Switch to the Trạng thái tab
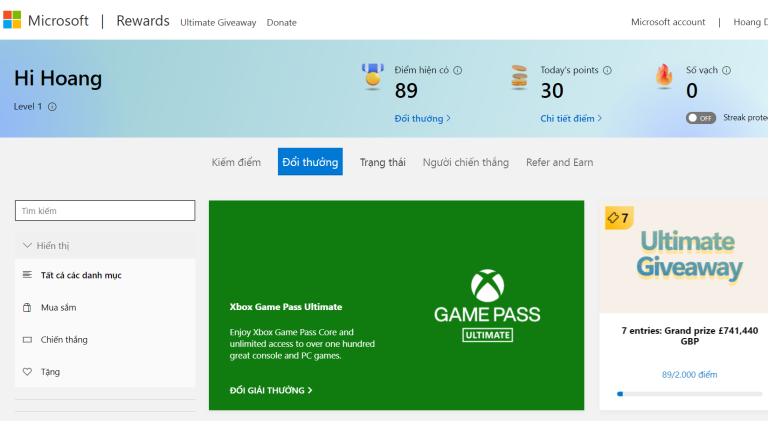This screenshot has width=768, height=421. [x=382, y=162]
